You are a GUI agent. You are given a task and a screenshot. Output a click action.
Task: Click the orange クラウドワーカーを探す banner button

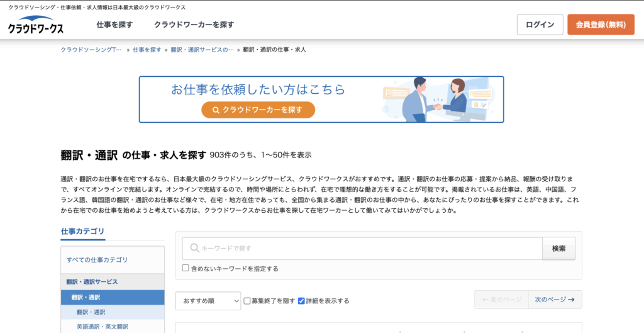point(258,110)
